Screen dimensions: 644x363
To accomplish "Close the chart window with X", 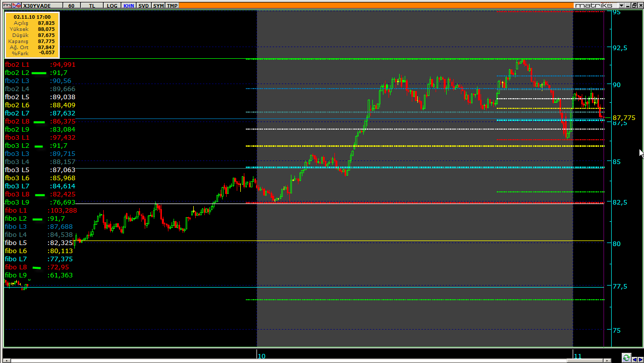I will pyautogui.click(x=640, y=5).
